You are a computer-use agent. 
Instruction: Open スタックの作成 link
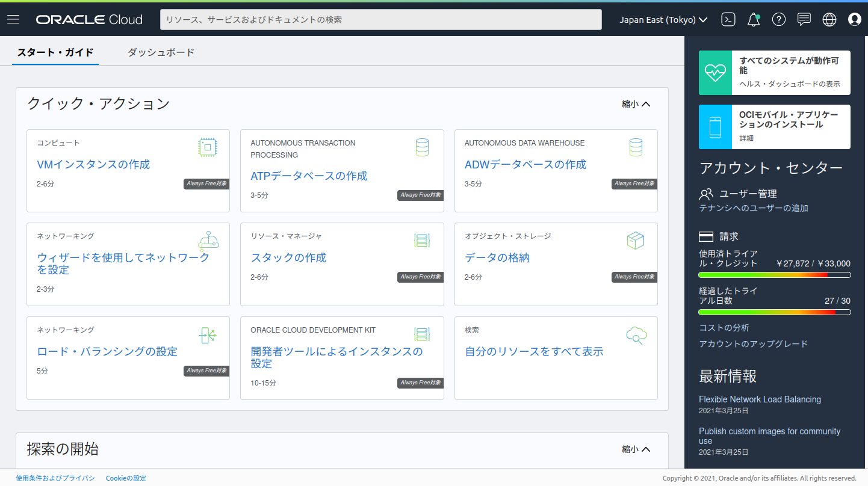click(288, 257)
